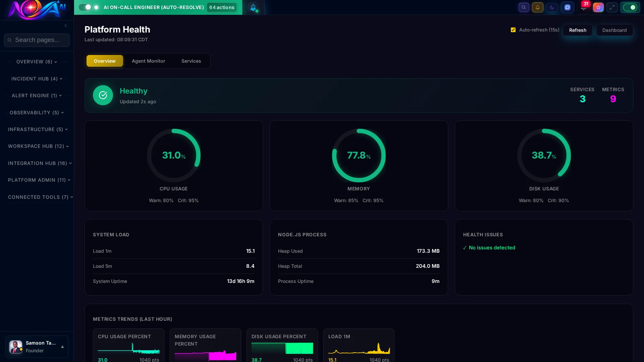644x362 pixels.
Task: Open the favorites star icon
Action: [x=598, y=7]
